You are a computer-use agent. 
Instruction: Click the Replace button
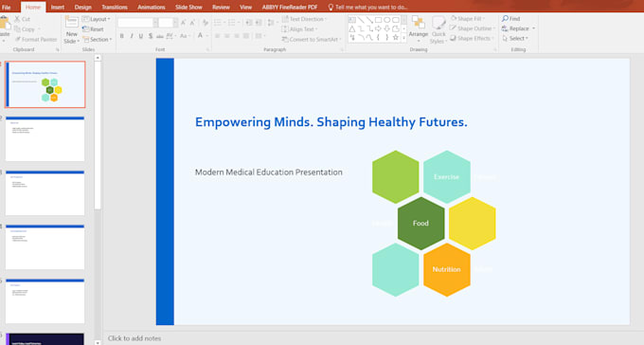518,28
